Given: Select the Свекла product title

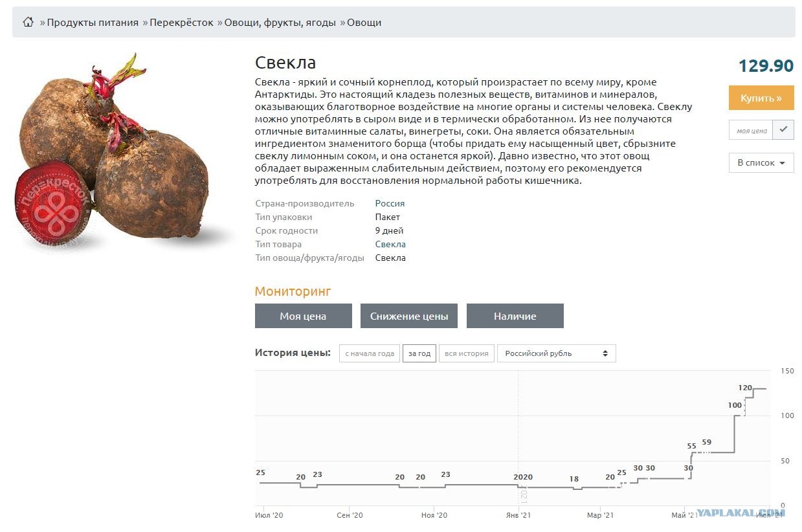Looking at the screenshot, I should coord(285,63).
